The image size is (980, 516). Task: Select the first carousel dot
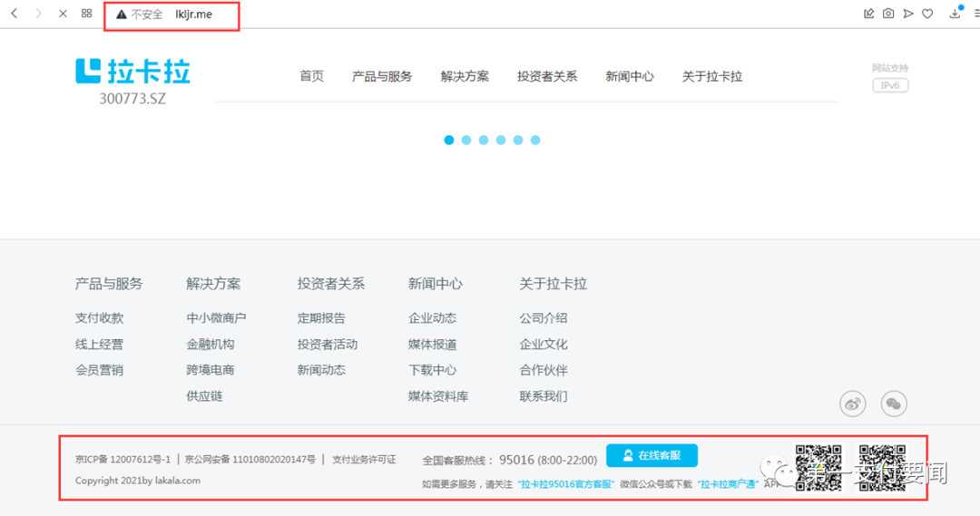click(449, 140)
